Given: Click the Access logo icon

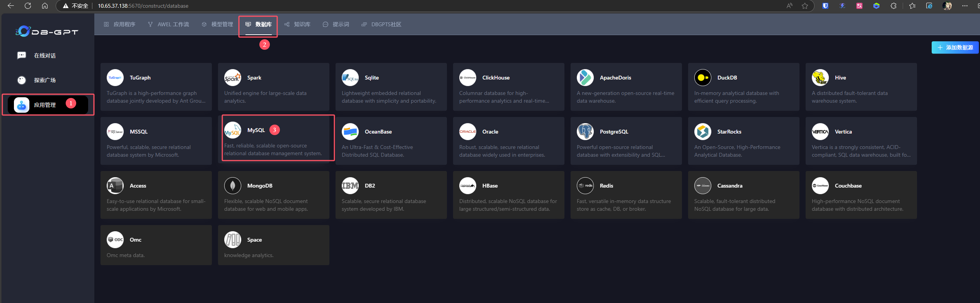Looking at the screenshot, I should [115, 186].
